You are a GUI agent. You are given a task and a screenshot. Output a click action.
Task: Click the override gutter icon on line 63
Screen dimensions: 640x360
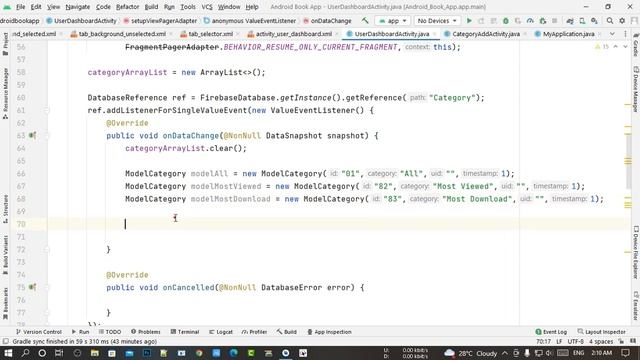click(x=32, y=136)
